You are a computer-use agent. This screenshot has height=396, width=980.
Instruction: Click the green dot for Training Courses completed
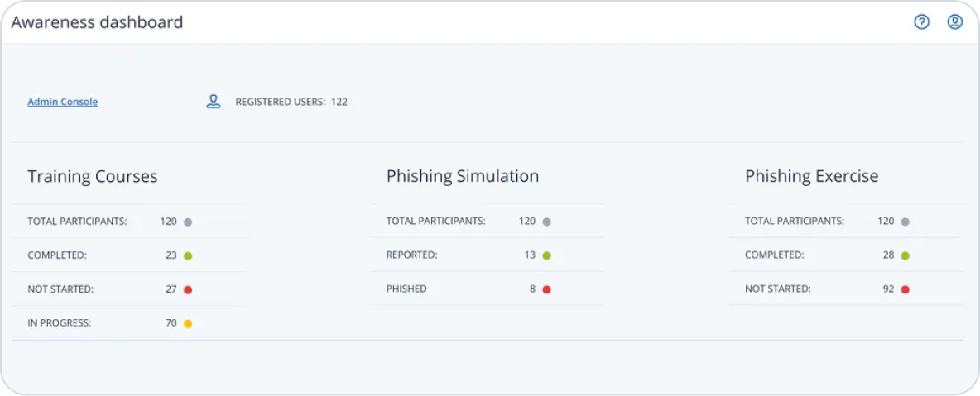pyautogui.click(x=188, y=255)
